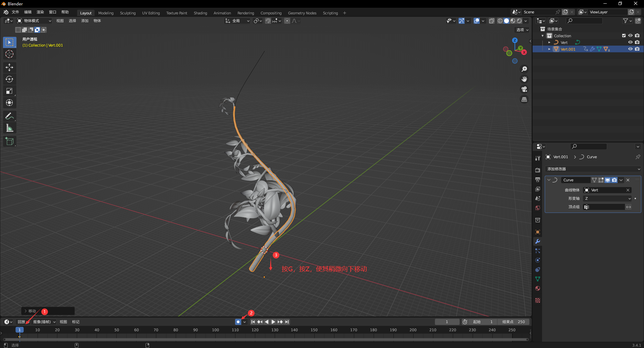
Task: Hide the Vert curve object in viewport
Action: (x=630, y=42)
